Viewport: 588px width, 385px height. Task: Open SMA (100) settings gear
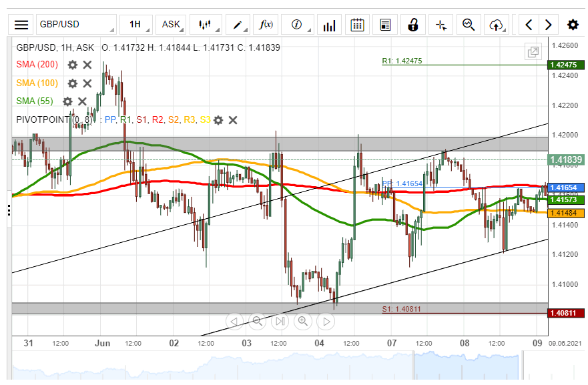pyautogui.click(x=72, y=83)
